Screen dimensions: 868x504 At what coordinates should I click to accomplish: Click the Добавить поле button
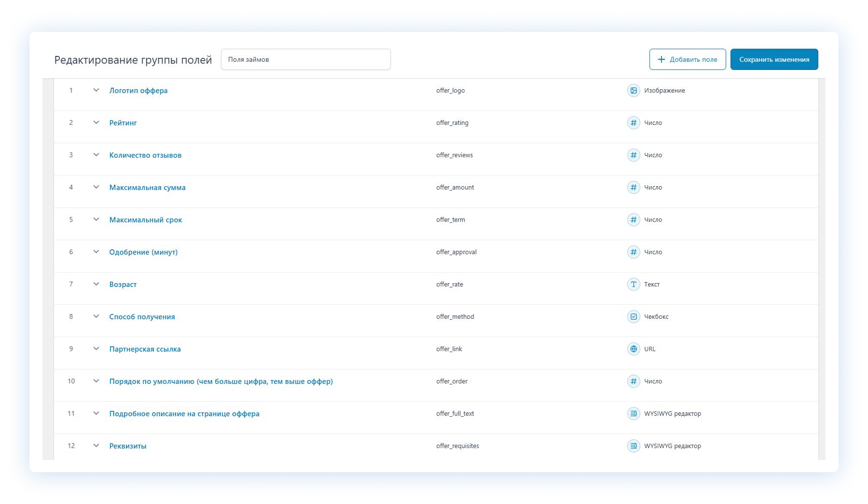688,59
